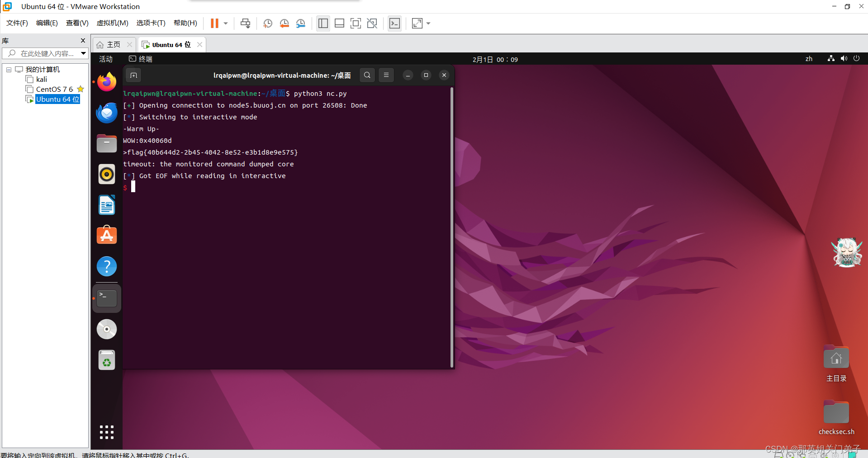Open the 文件(F) menu
The image size is (868, 458).
coord(17,23)
